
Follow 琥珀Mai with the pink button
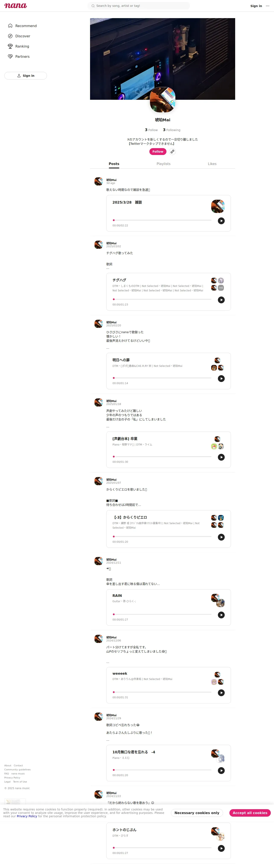click(x=158, y=152)
